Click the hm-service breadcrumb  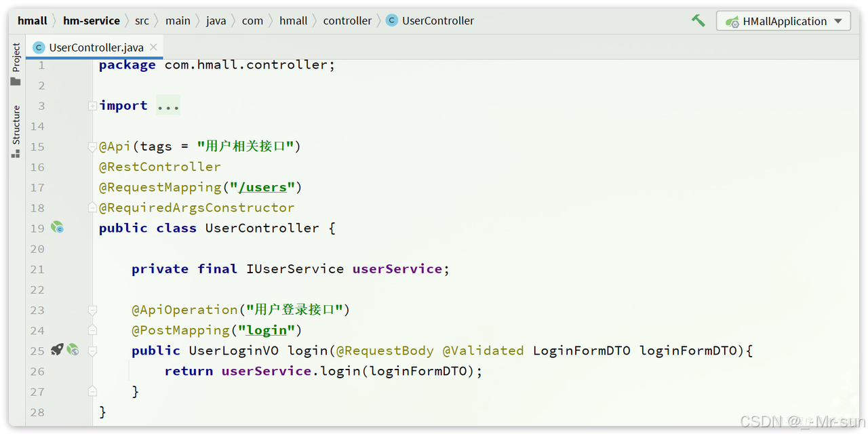tap(92, 21)
